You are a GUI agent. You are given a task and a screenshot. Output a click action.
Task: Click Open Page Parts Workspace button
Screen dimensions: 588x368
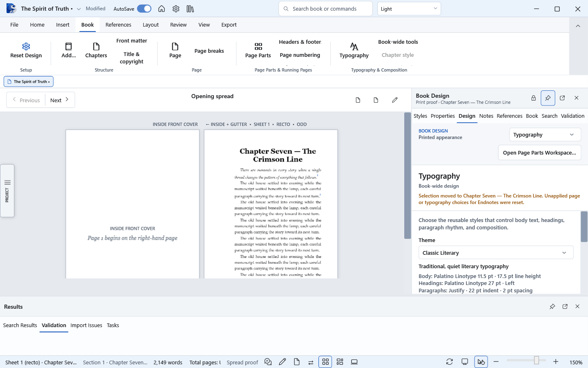tap(539, 153)
